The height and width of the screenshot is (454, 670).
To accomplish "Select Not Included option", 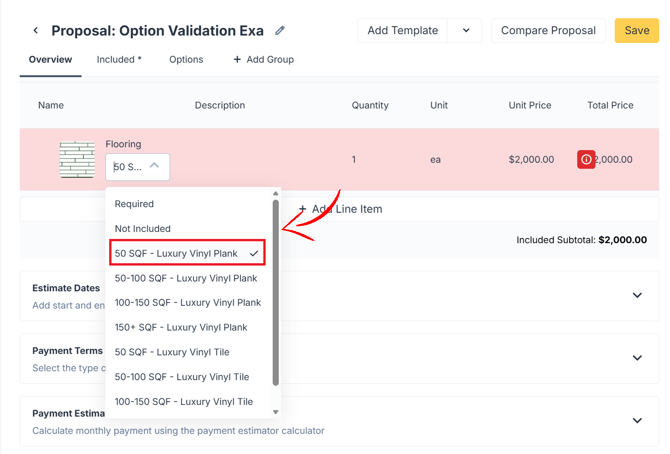I will click(x=187, y=229).
